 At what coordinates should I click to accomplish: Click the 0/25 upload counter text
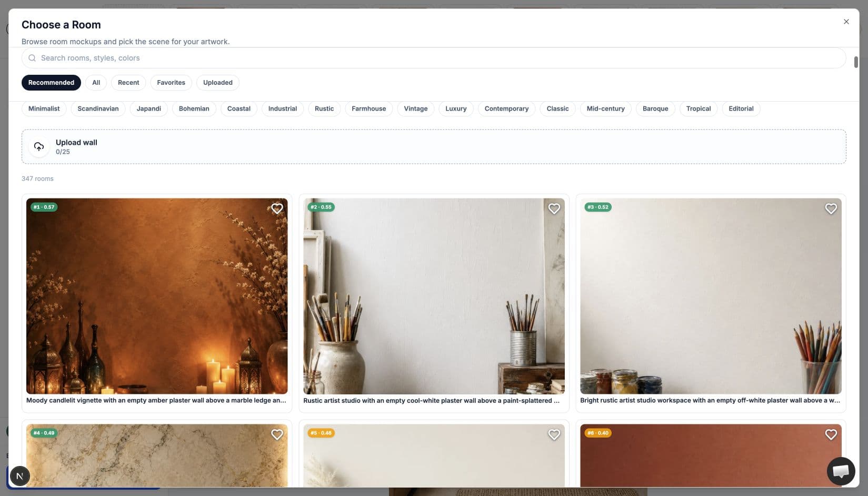[63, 152]
